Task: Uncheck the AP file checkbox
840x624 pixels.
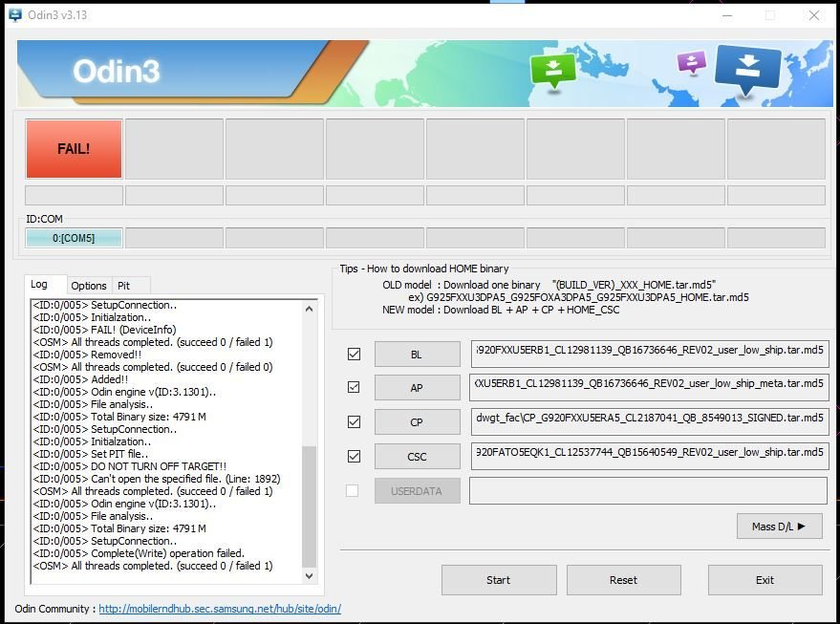Action: [x=354, y=387]
